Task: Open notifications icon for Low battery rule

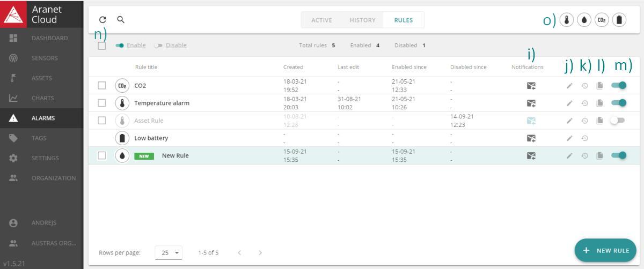Action: coord(531,138)
